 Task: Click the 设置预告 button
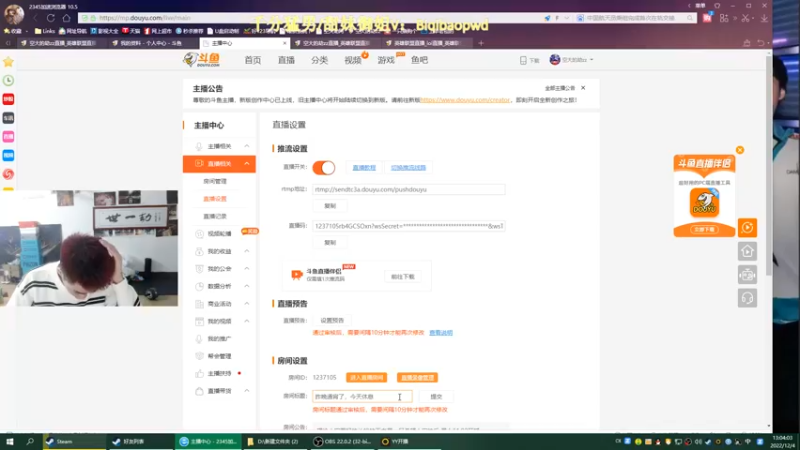click(332, 320)
